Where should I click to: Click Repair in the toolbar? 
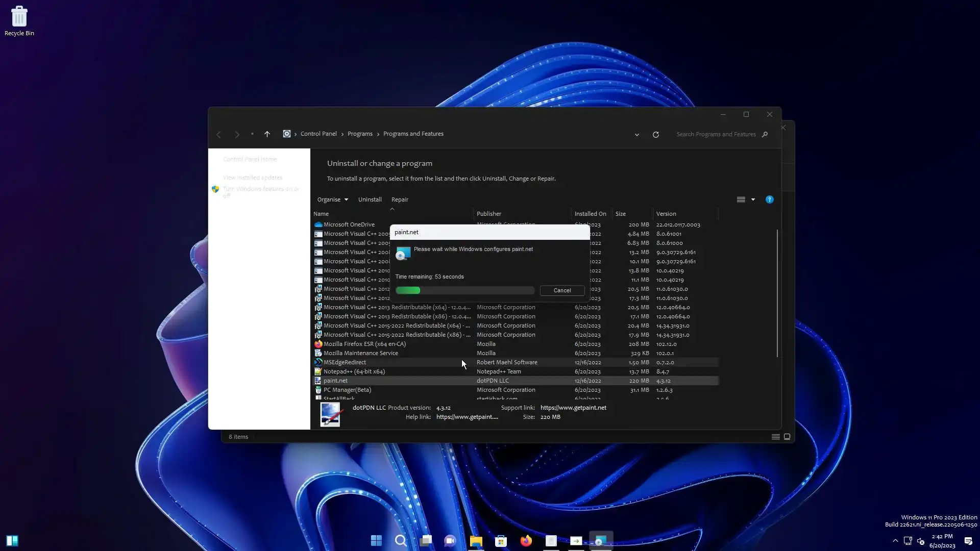[400, 199]
